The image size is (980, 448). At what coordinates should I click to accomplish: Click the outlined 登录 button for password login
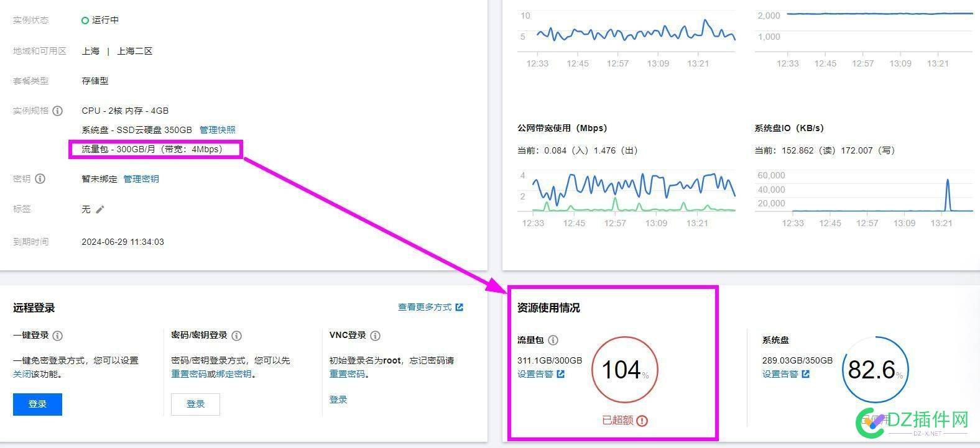click(x=195, y=404)
